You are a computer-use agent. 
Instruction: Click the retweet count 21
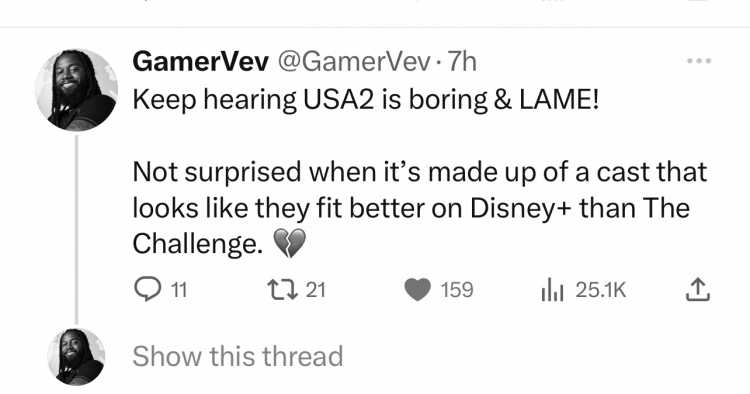coord(316,290)
